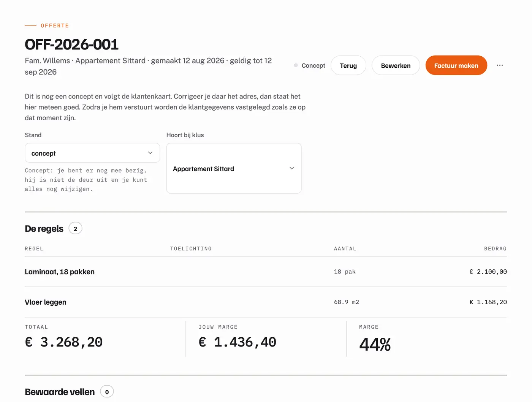Click the amount € 2.100,00
The width and height of the screenshot is (532, 402).
[488, 272]
